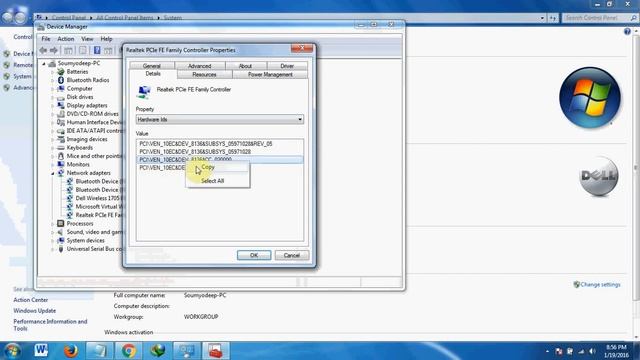Click the Windows Start orb
This screenshot has height=360, width=640.
coord(12,351)
